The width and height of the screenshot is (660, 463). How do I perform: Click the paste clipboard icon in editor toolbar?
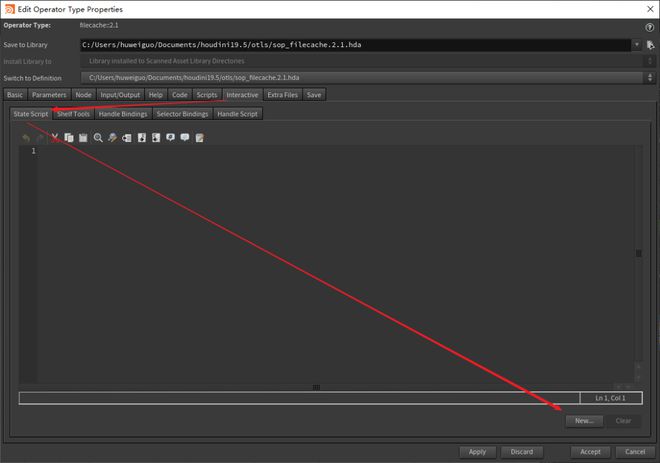(x=83, y=137)
